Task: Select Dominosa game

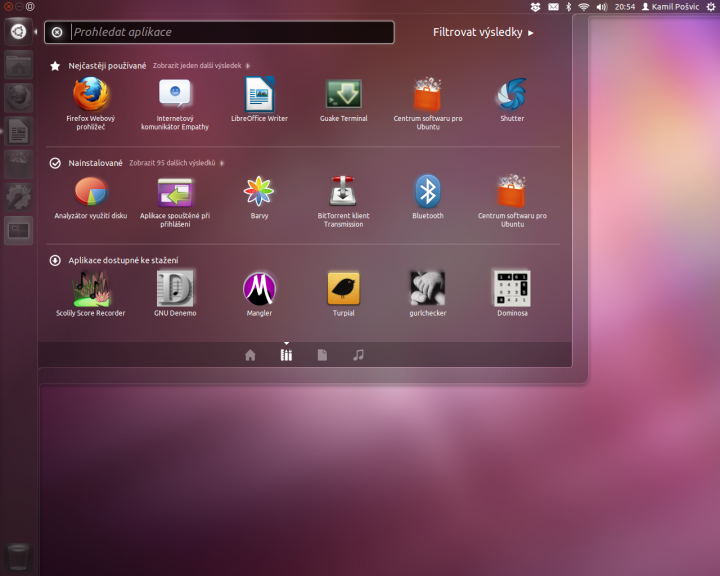Action: click(512, 294)
